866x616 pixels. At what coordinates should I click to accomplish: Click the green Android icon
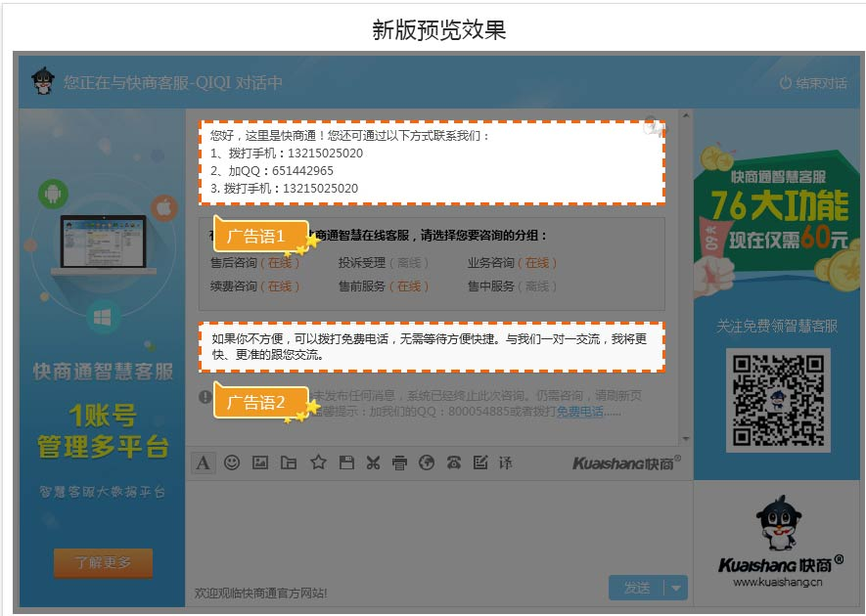coord(53,194)
